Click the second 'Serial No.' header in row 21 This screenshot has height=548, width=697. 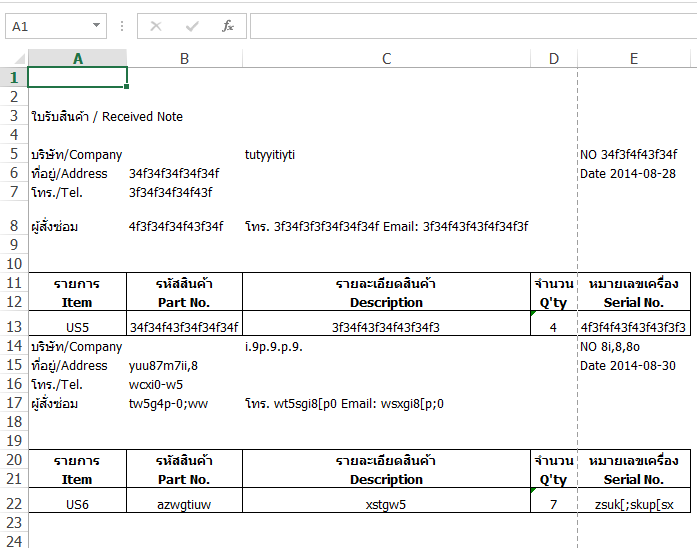(x=634, y=480)
